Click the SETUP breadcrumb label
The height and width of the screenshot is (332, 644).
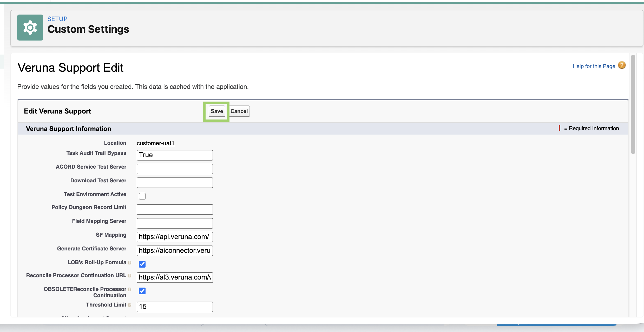(x=57, y=19)
